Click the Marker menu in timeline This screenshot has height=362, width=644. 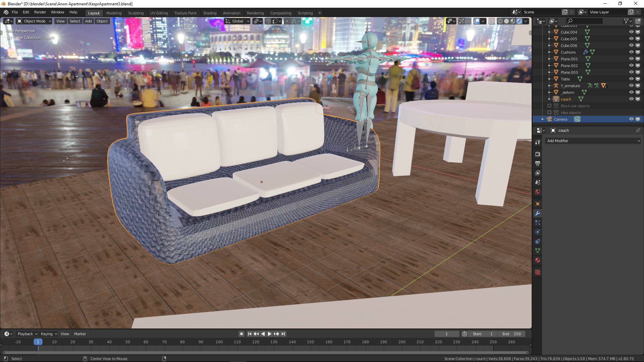pos(80,334)
